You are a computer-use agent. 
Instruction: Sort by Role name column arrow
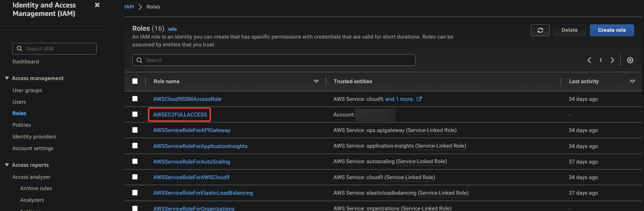[x=316, y=81]
